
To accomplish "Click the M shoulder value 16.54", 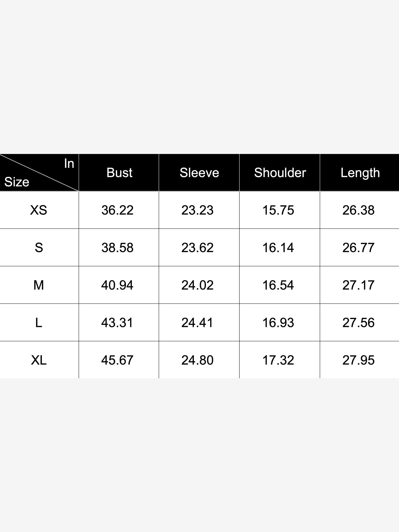I will coord(278,285).
